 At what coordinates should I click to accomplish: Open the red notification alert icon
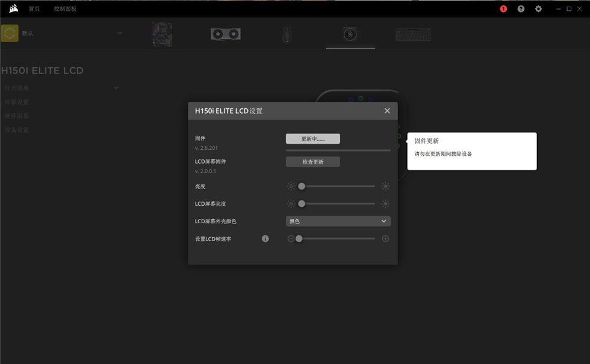coord(503,8)
